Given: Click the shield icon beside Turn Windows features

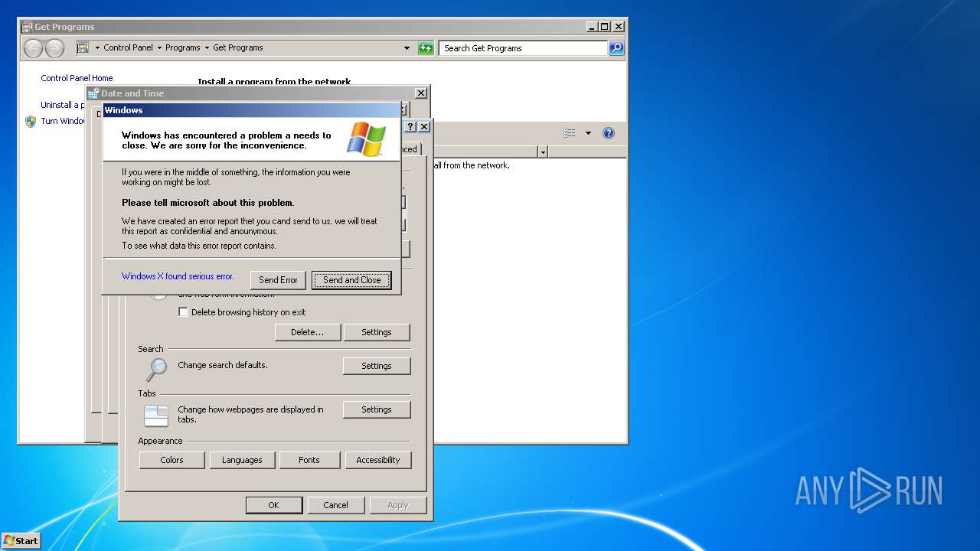Looking at the screenshot, I should [x=31, y=121].
